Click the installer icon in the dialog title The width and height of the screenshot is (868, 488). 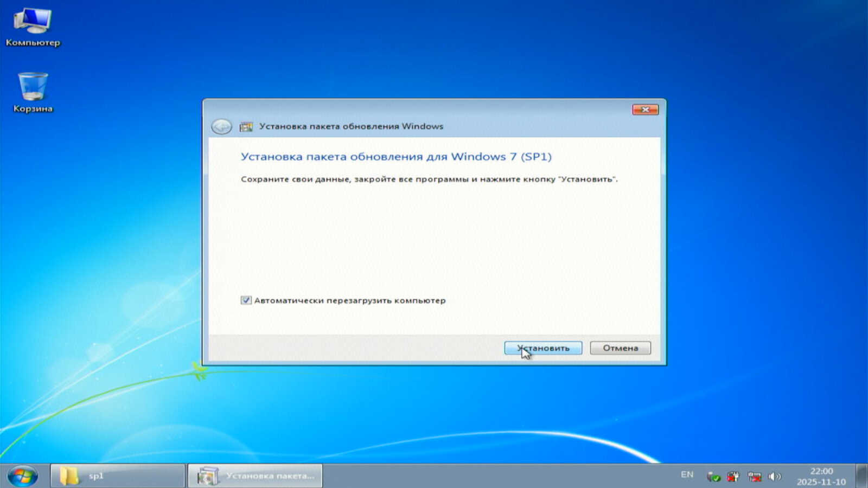coord(246,126)
